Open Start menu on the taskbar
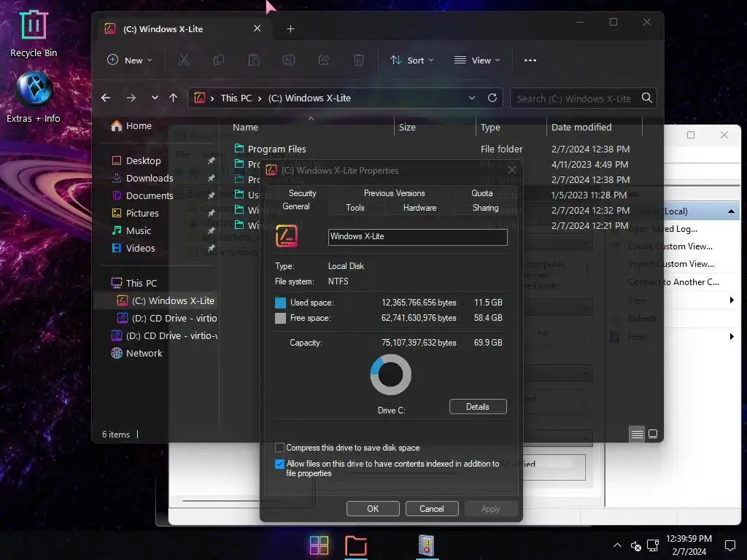The image size is (747, 560). (319, 545)
